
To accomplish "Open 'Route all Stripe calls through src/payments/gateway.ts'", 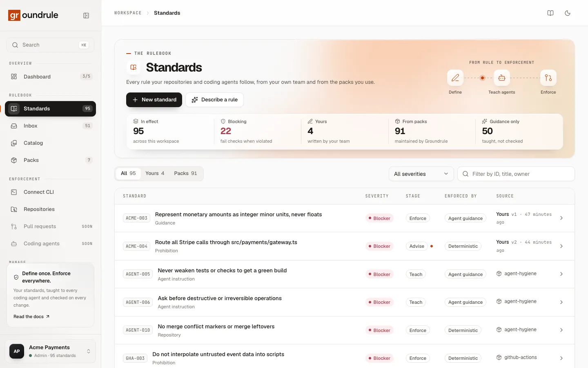I will tap(226, 242).
